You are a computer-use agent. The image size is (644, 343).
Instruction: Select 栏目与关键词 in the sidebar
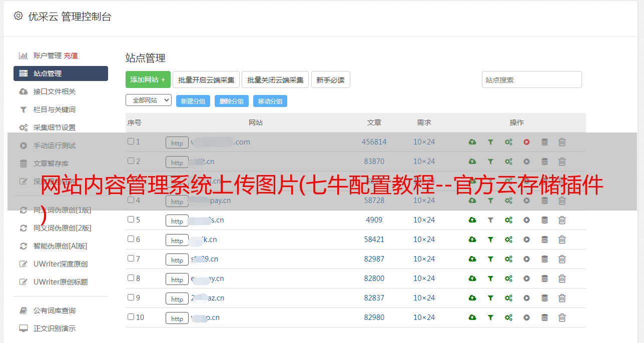pyautogui.click(x=55, y=109)
